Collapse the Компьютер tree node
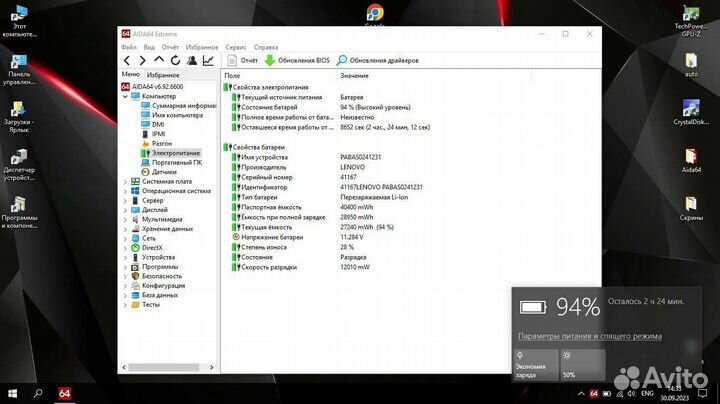Screen dimensions: 720x404 point(125,96)
